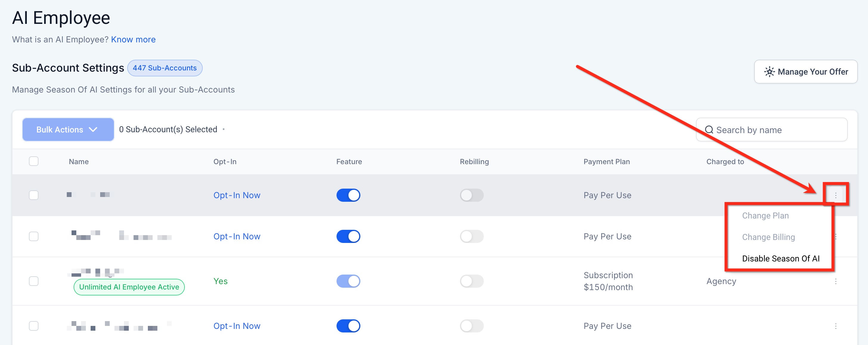The image size is (868, 345).
Task: Click the sparkle icon in Manage Your Offer
Action: point(769,72)
